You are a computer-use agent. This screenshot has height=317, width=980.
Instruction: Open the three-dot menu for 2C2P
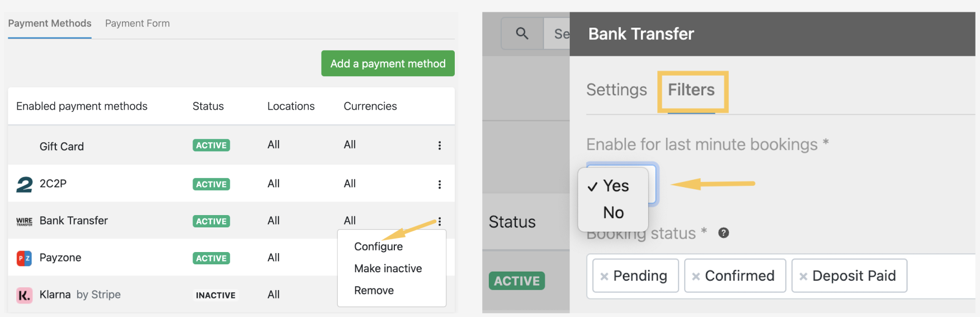(x=440, y=184)
